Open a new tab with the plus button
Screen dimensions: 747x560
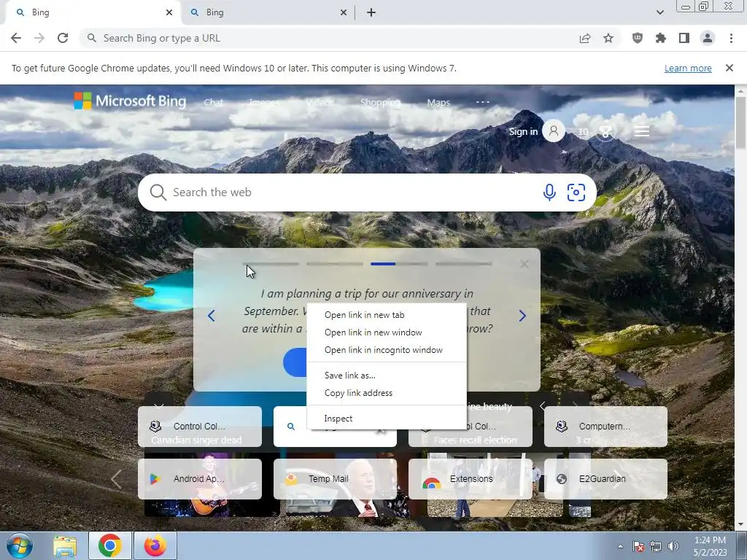(x=371, y=12)
